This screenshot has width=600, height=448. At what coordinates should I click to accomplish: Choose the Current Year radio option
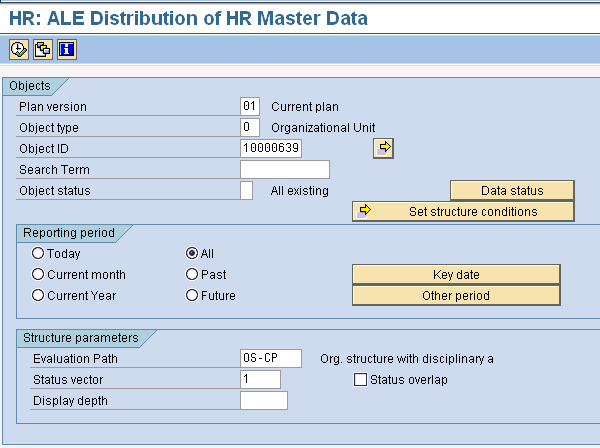(38, 295)
